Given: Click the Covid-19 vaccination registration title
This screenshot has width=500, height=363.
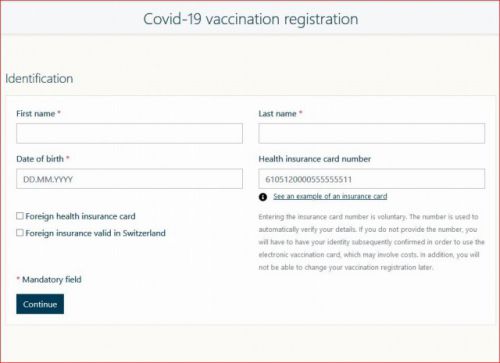Looking at the screenshot, I should pos(251,19).
